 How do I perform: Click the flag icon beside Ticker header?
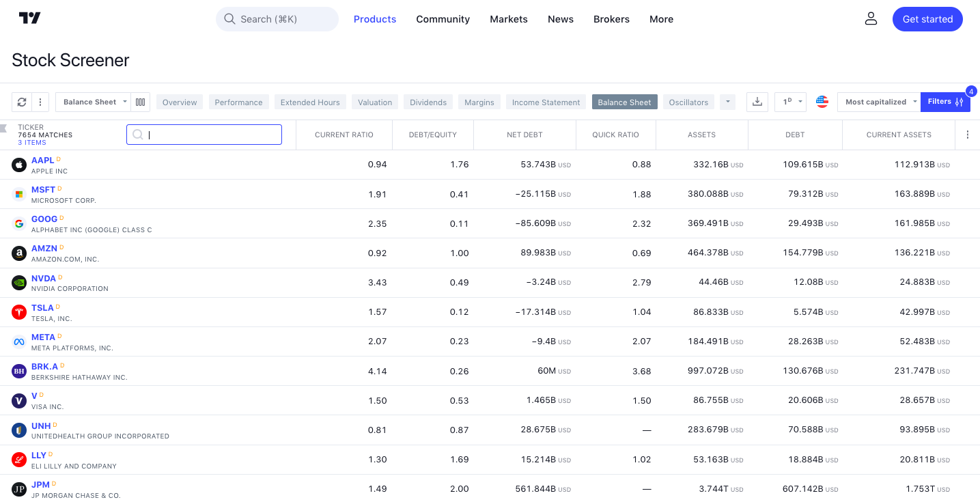3,128
